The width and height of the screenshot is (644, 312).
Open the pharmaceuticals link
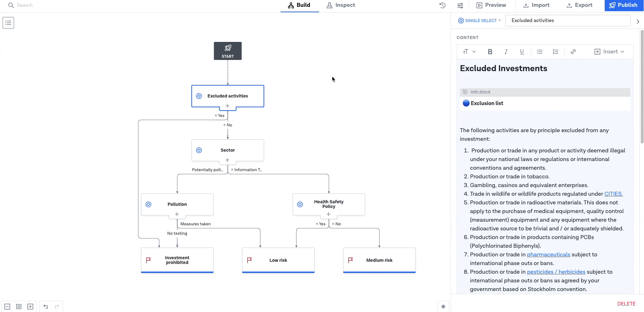548,255
